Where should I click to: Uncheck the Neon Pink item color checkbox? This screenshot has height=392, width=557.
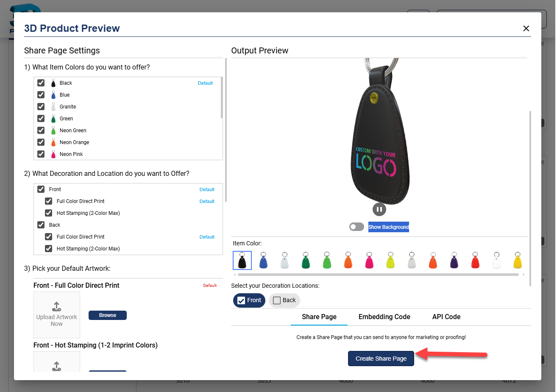pyautogui.click(x=41, y=154)
